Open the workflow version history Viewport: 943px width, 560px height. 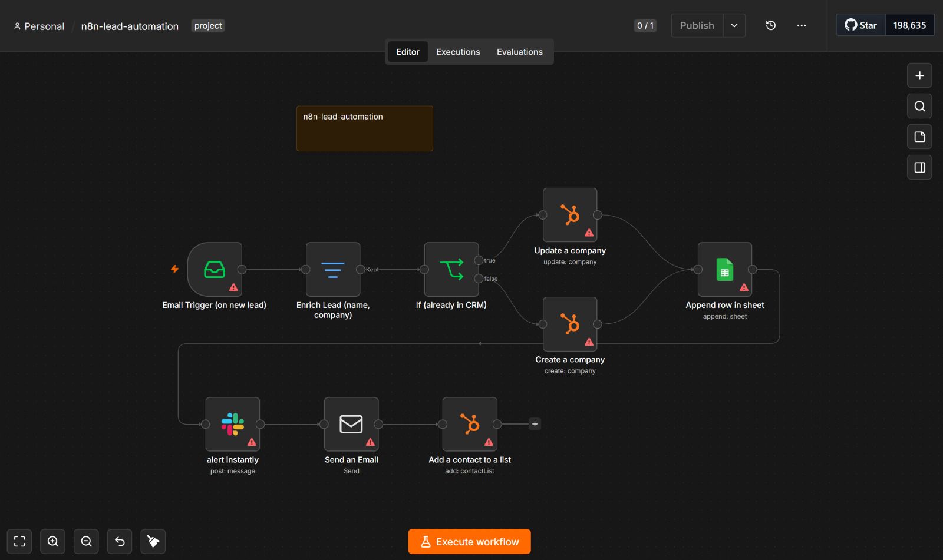[770, 25]
